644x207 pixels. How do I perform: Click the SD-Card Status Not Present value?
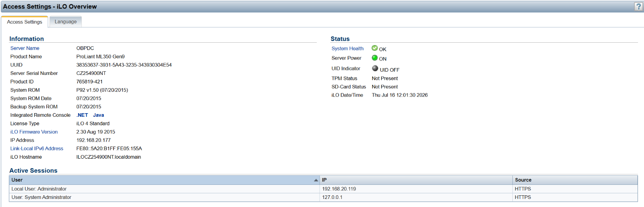pyautogui.click(x=385, y=87)
